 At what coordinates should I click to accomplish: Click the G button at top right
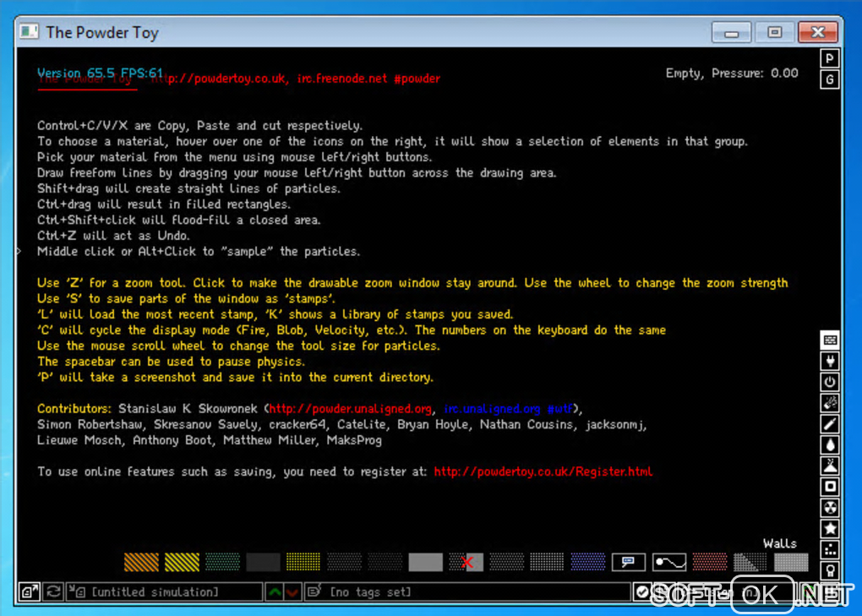(x=830, y=79)
